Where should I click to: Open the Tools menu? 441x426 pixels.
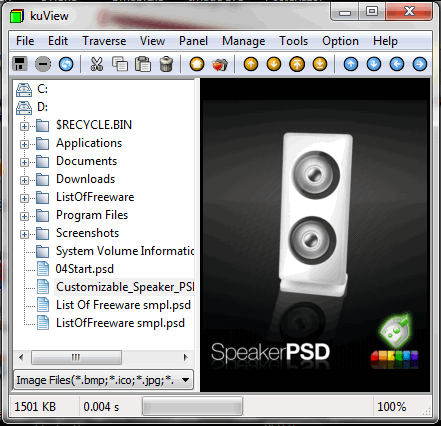(x=293, y=41)
